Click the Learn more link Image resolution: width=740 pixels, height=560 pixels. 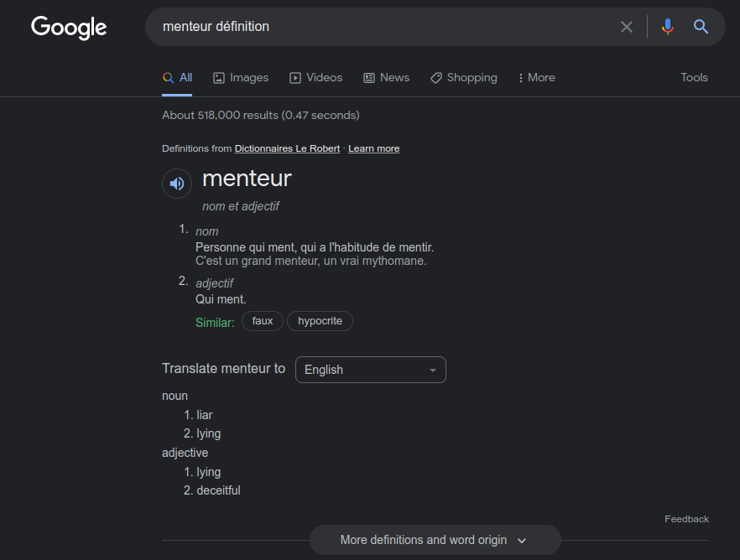tap(374, 148)
